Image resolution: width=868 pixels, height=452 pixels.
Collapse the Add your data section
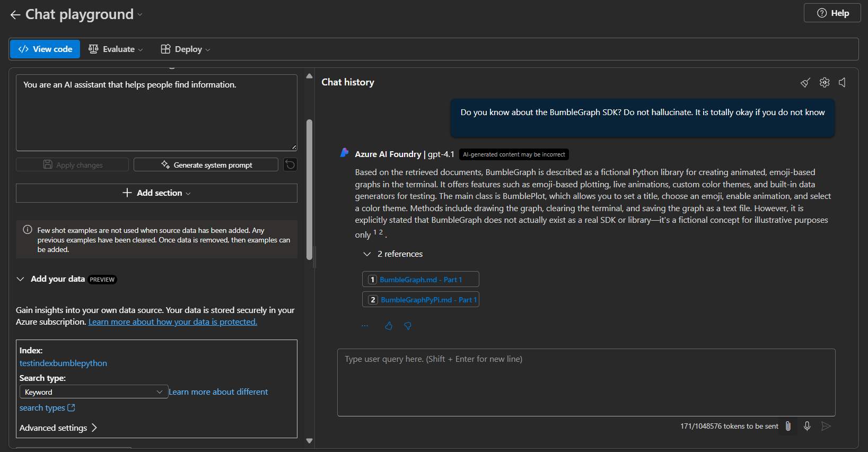tap(20, 279)
